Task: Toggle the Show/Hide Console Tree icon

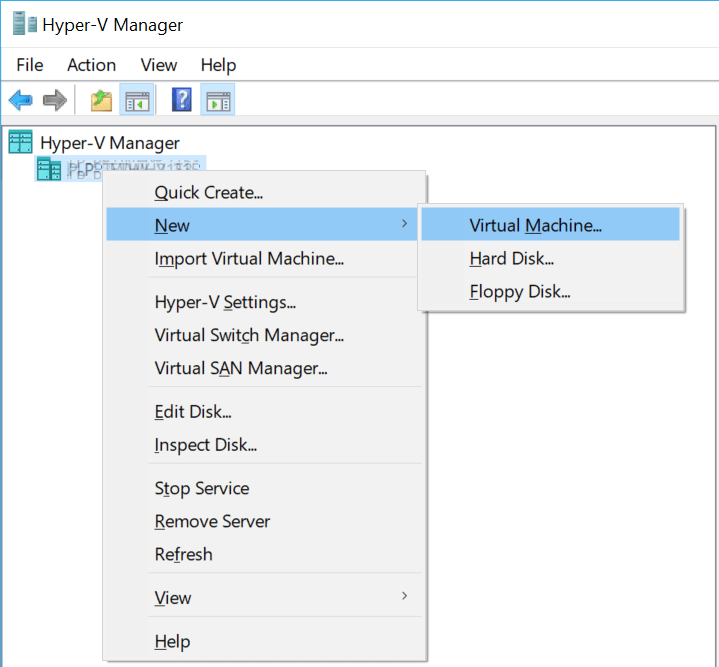Action: click(x=137, y=99)
